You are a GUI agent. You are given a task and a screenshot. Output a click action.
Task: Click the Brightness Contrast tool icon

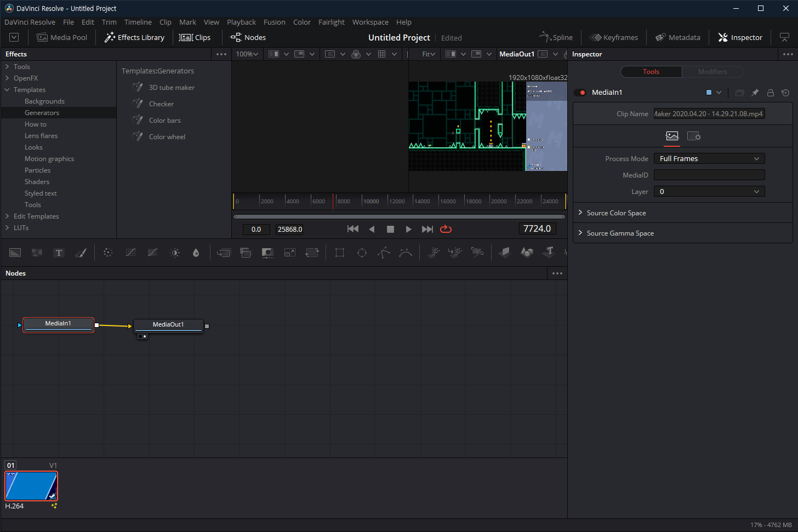pos(175,253)
